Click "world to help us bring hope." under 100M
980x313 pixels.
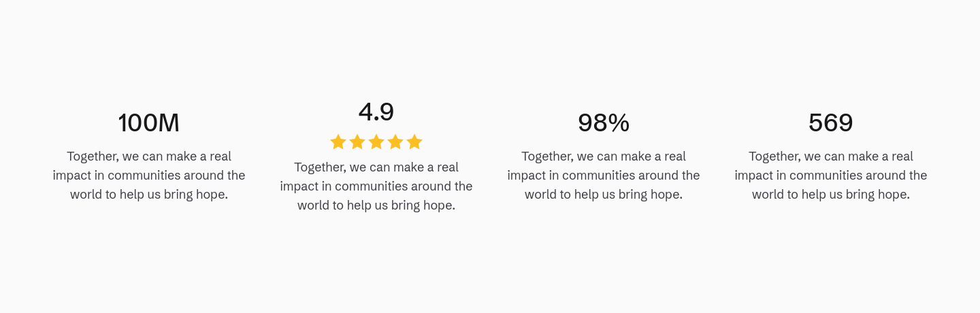(149, 195)
